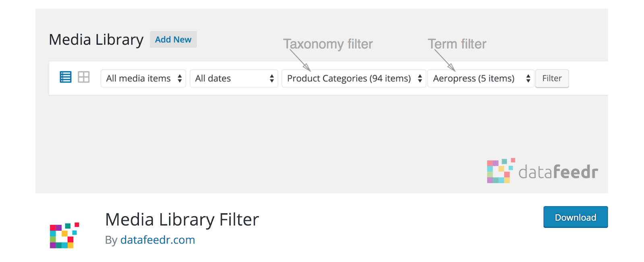Click the arrow pointing to taxonomy dropdown
The image size is (644, 262).
300,60
